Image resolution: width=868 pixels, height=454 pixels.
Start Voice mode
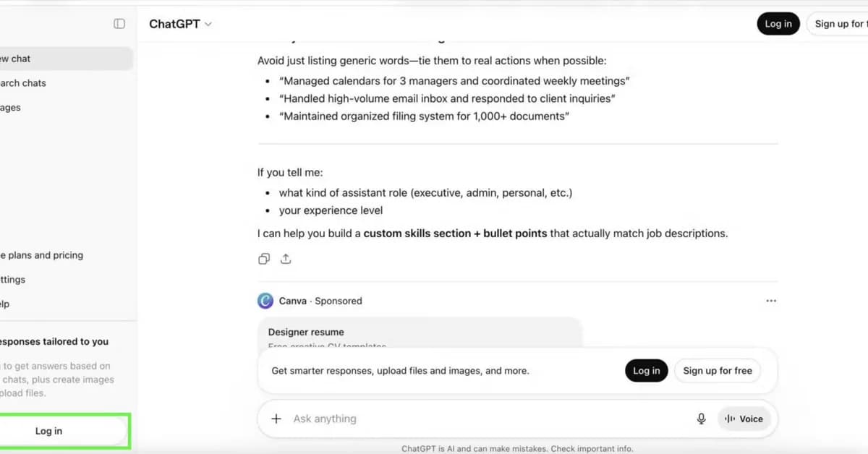744,419
